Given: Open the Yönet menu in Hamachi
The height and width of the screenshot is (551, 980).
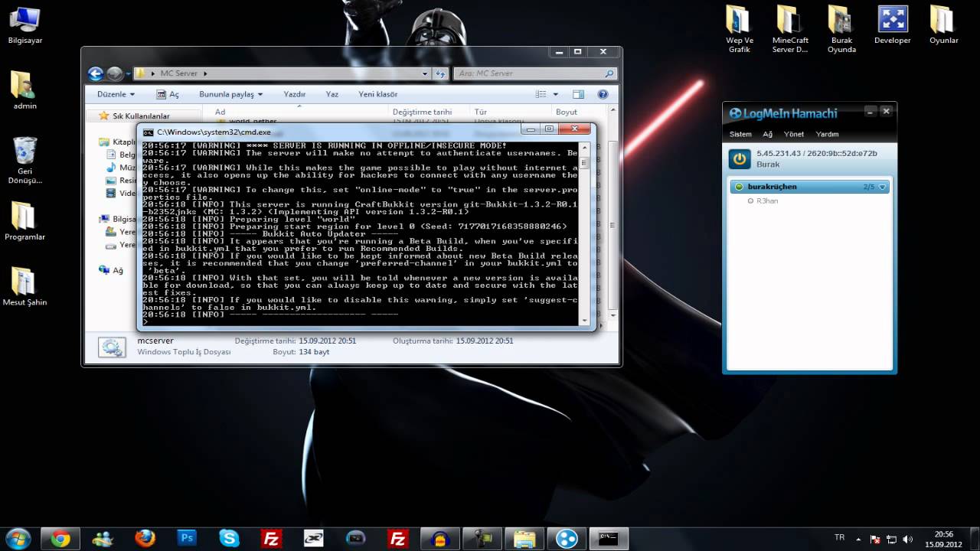Looking at the screenshot, I should [x=794, y=134].
